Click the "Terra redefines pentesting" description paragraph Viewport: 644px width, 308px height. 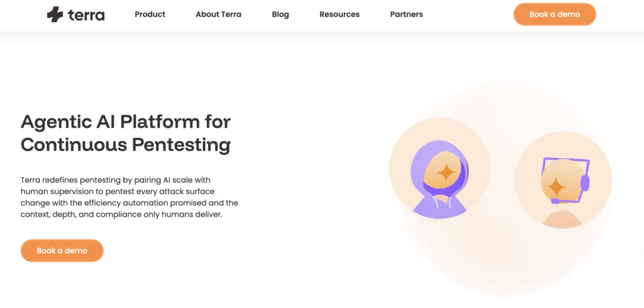tap(129, 197)
